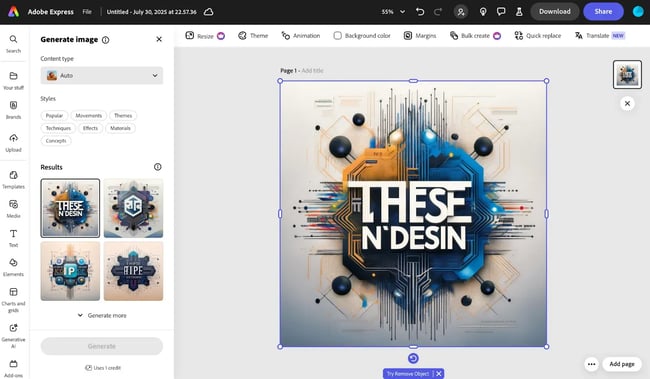Open the lightbulb tips icon
Image resolution: width=650 pixels, height=379 pixels.
coord(483,12)
